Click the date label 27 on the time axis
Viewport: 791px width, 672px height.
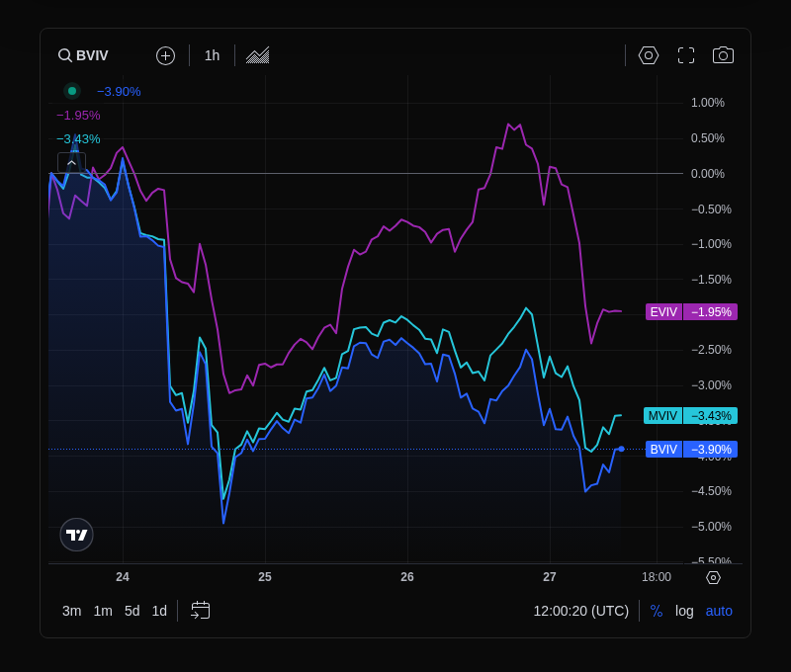[x=550, y=577]
